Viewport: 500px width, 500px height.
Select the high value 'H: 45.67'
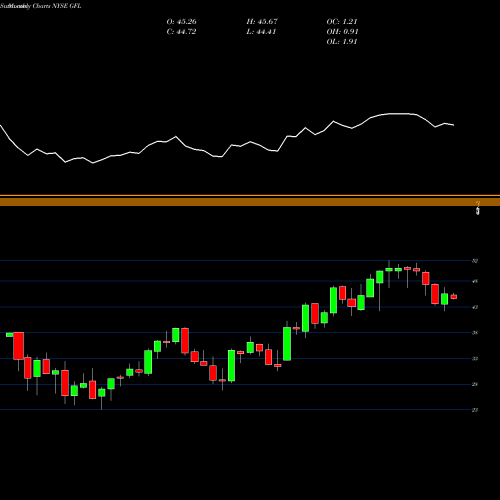[262, 22]
